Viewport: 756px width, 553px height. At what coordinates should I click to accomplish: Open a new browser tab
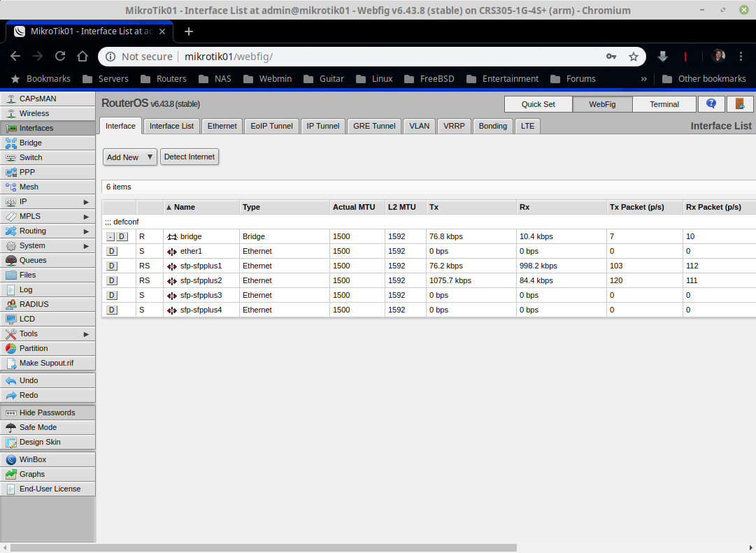189,31
